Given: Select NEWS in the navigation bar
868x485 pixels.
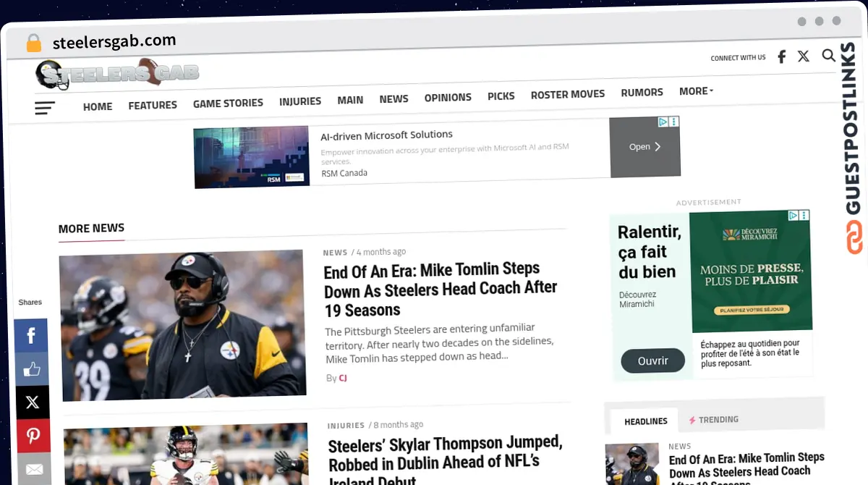Looking at the screenshot, I should tap(393, 98).
